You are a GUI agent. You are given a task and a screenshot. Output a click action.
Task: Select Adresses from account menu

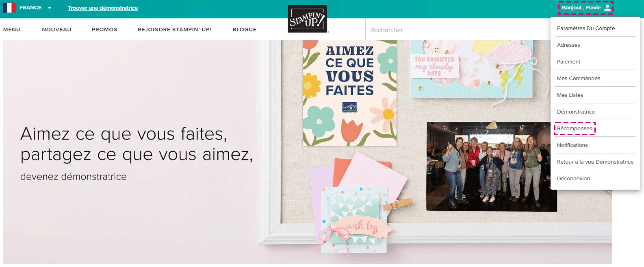[x=568, y=45]
